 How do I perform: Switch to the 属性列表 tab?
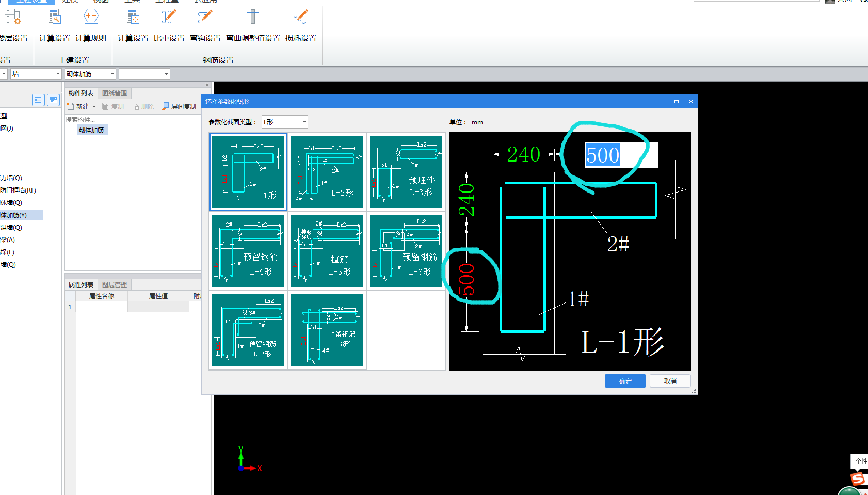pyautogui.click(x=81, y=285)
